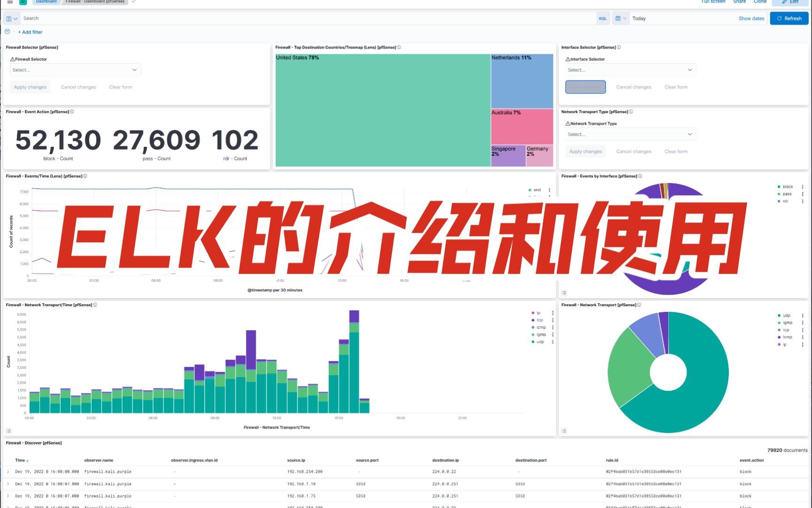Enter Full screen mode
Screen dimensions: 812x508
click(713, 2)
